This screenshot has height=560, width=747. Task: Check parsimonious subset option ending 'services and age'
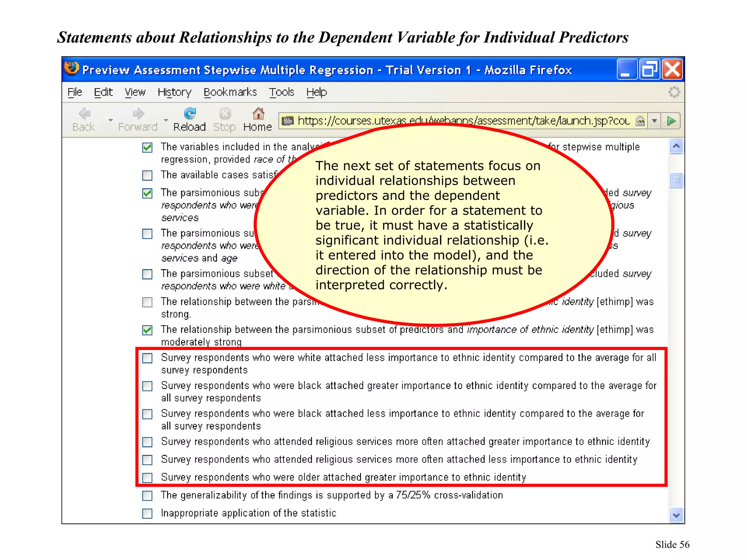tap(147, 234)
